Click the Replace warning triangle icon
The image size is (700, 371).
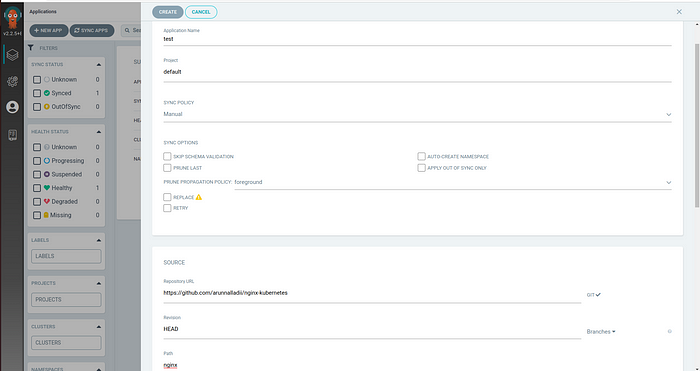click(199, 197)
